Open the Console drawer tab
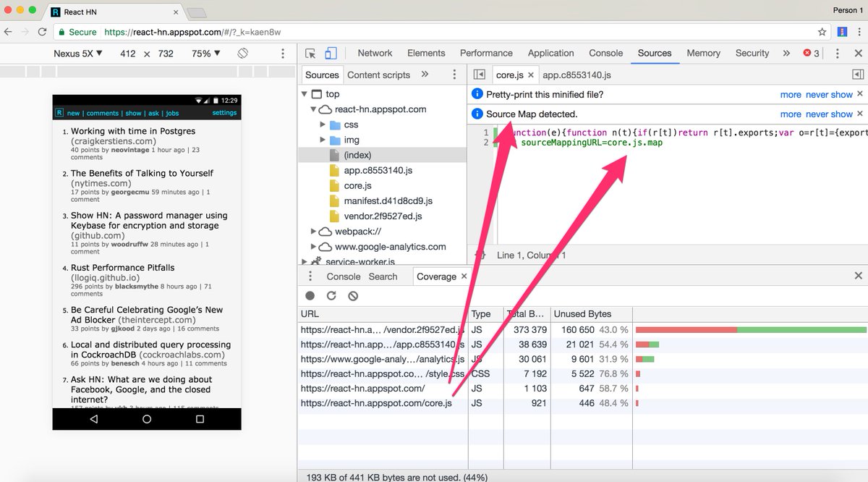The image size is (868, 482). pos(344,276)
